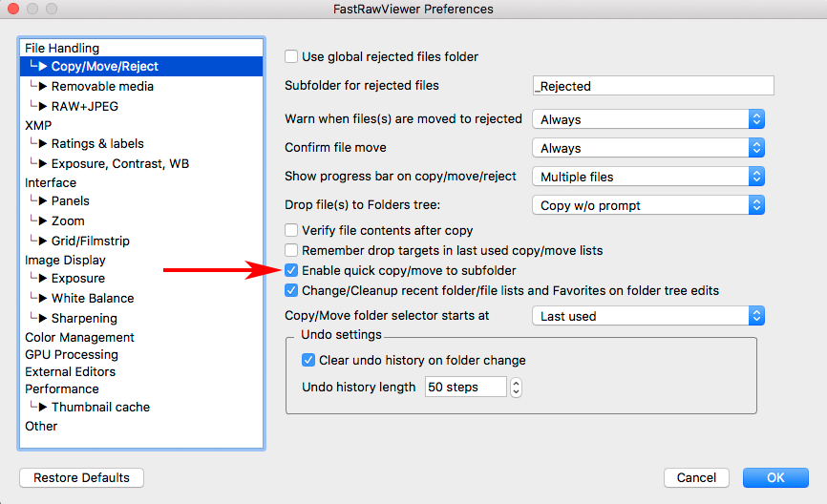Toggle Verify file contents after copy
This screenshot has width=827, height=504.
(x=292, y=230)
